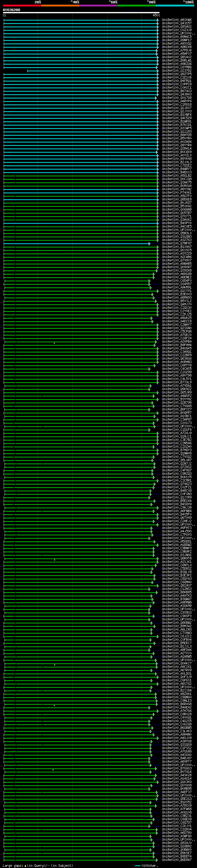Click the 450 end-position label on the ruler
Screen dimensions: 197x868
[x=155, y=15]
